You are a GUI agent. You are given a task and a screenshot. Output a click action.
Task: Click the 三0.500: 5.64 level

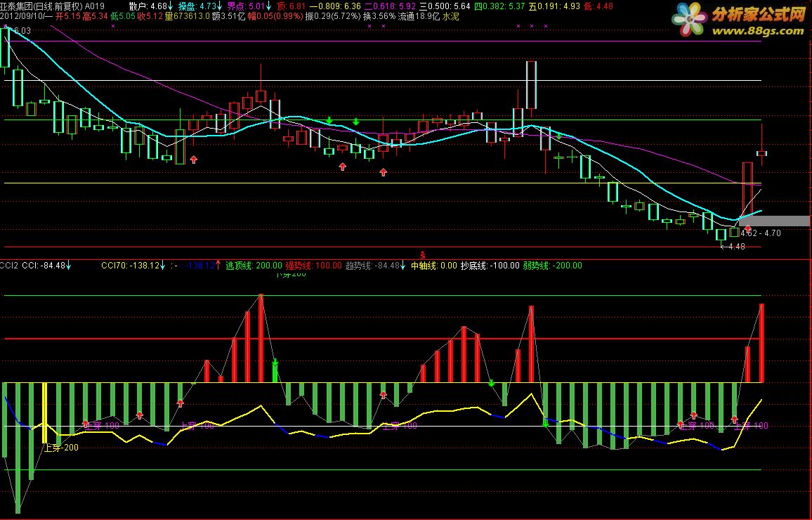445,6
